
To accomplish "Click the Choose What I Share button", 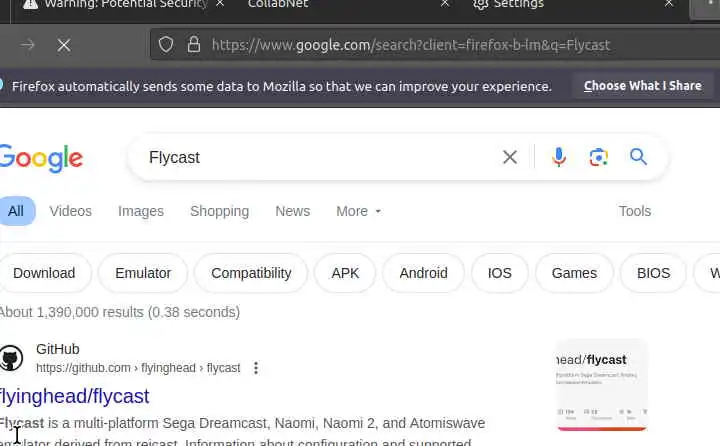I will 642,86.
